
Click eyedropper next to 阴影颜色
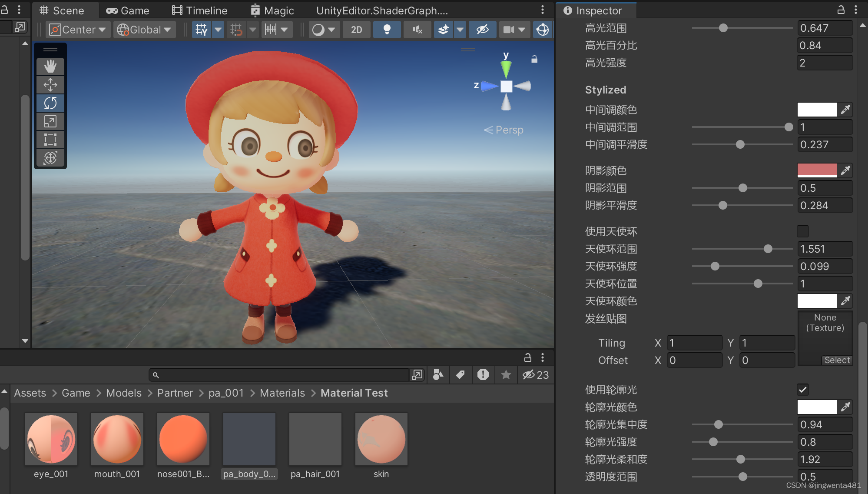845,170
